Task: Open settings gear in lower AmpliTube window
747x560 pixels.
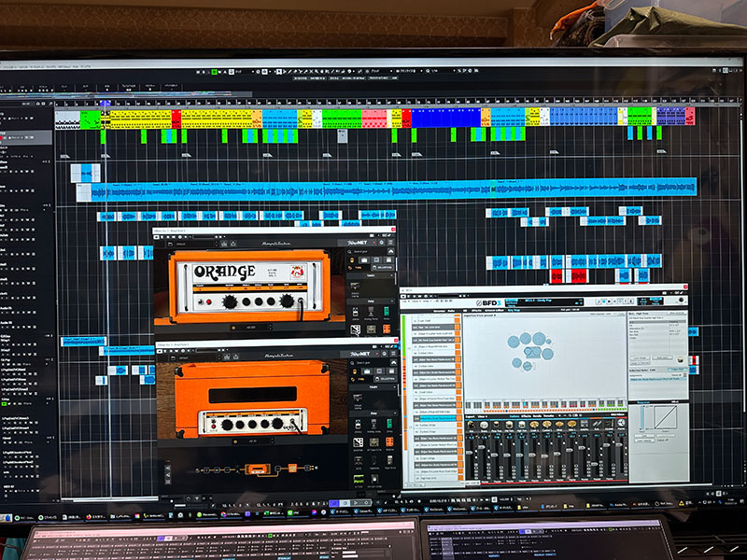Action: 385,354
